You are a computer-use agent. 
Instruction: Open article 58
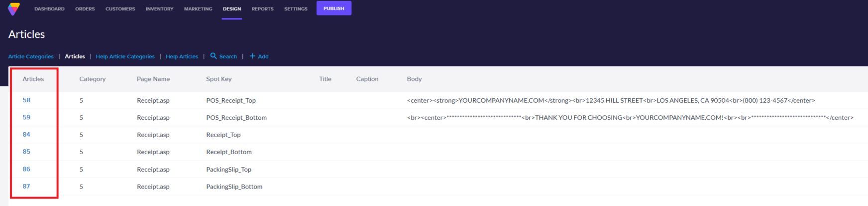click(26, 100)
